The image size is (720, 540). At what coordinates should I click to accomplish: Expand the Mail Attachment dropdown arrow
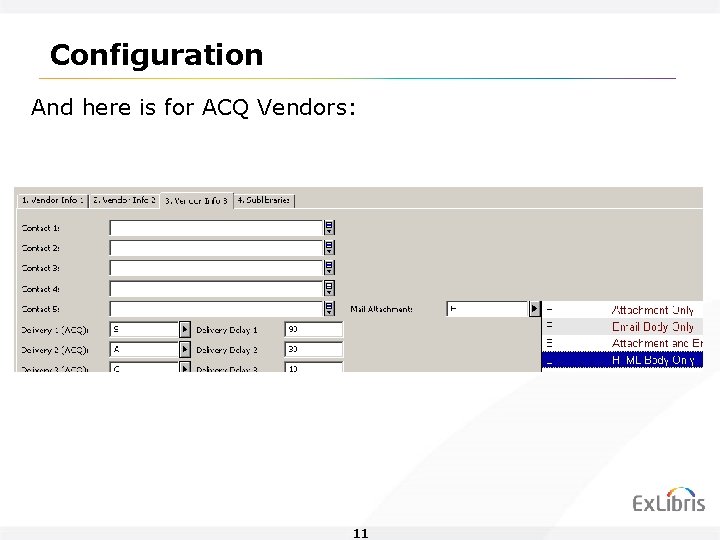click(x=534, y=309)
